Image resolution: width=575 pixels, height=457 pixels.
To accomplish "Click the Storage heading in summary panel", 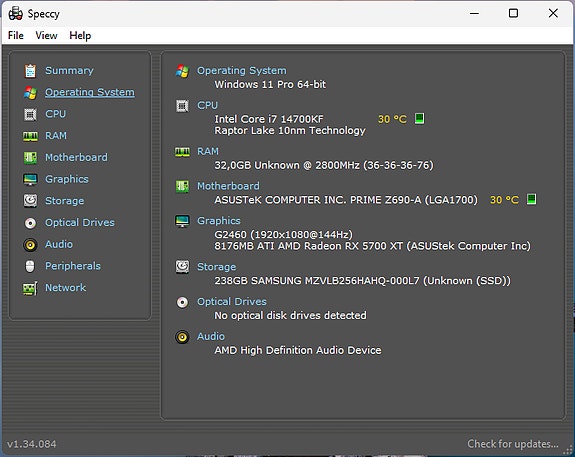I will pyautogui.click(x=216, y=267).
